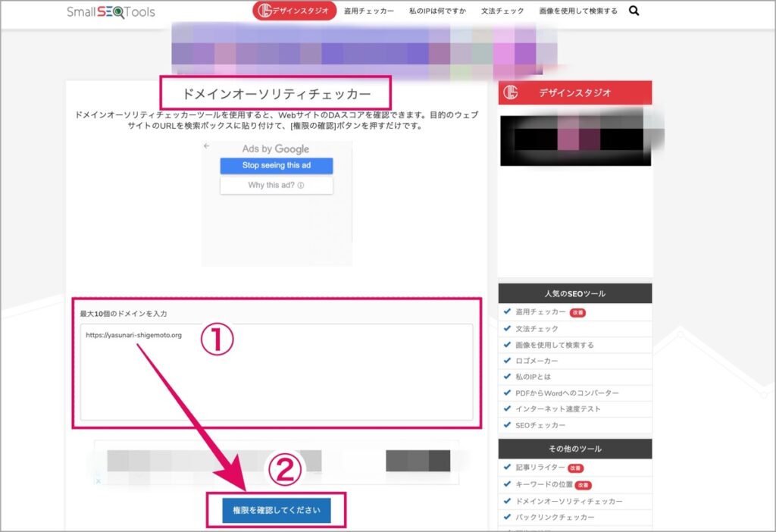Click Why this ad? button
This screenshot has width=776, height=532.
point(277,185)
